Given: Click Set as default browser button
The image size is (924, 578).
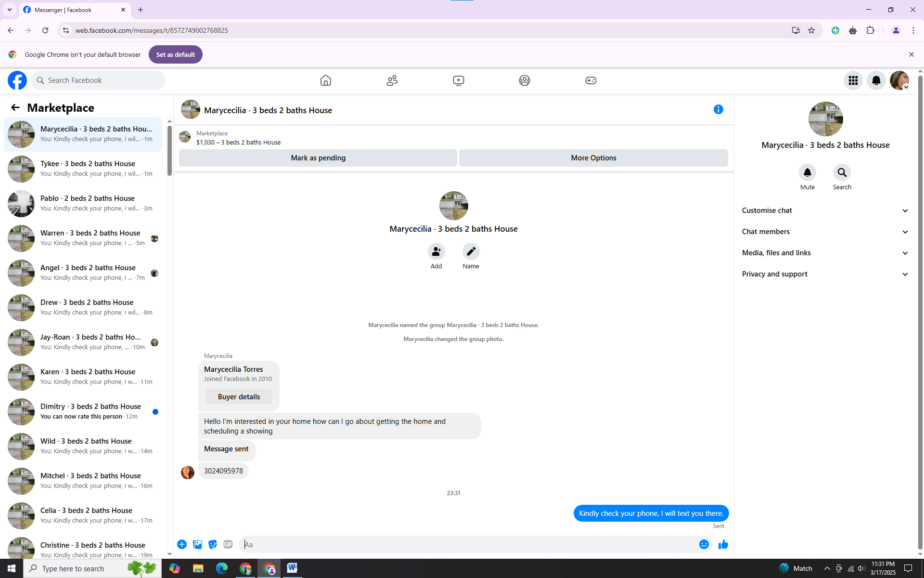Looking at the screenshot, I should pyautogui.click(x=176, y=54).
